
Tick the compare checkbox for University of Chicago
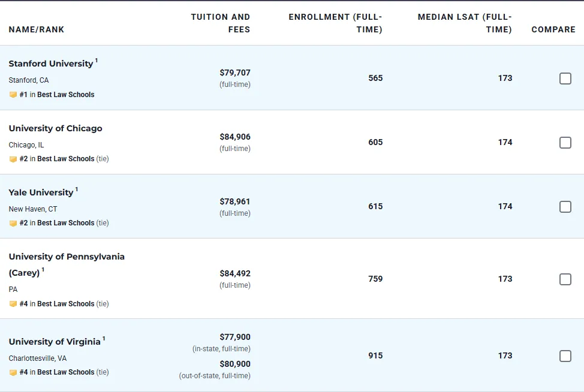pos(565,143)
